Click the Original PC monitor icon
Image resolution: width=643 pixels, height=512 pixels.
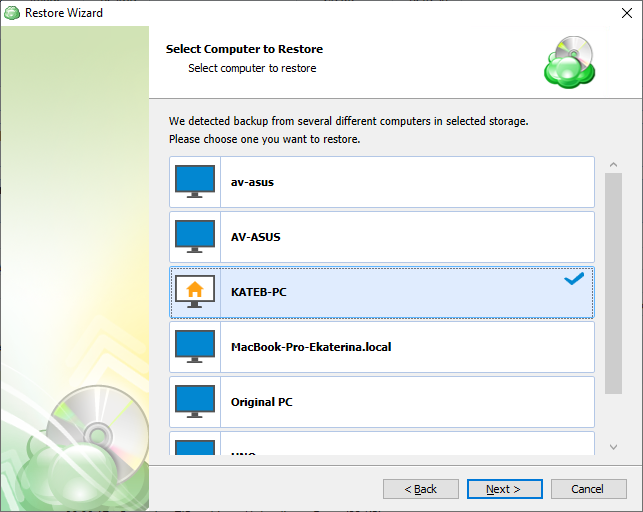click(x=195, y=402)
